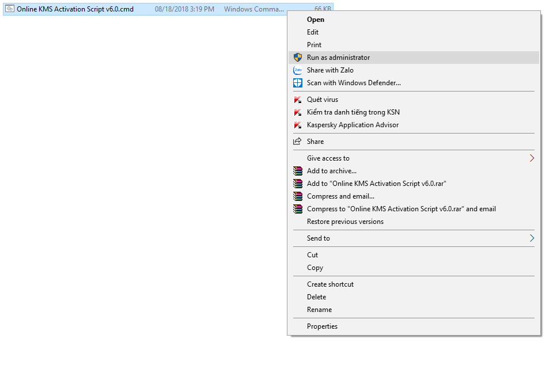Select Print from the context menu

(313, 44)
